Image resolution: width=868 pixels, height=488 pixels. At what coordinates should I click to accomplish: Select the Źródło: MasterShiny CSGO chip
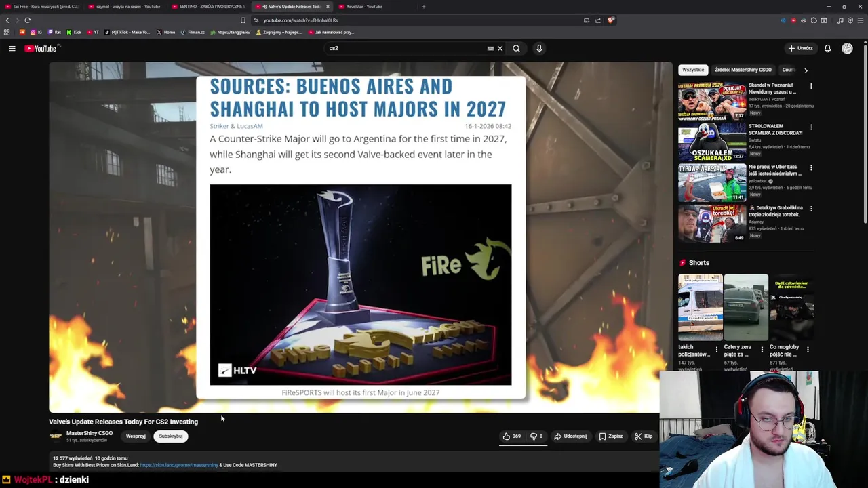[x=743, y=70]
